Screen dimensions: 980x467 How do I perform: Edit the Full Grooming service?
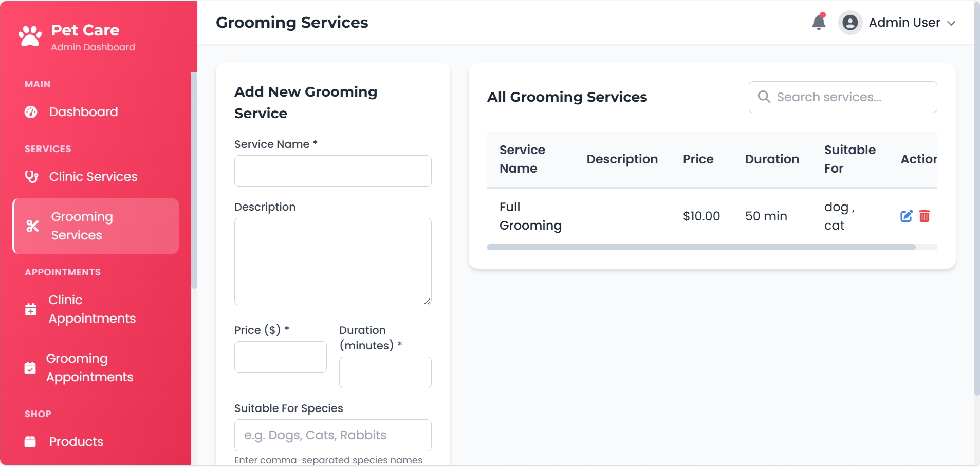click(906, 216)
